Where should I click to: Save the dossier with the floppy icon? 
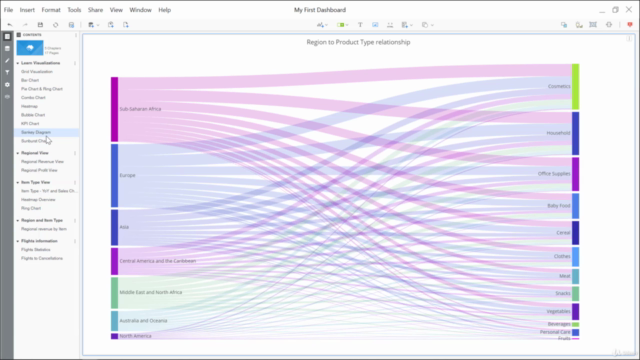[40, 25]
